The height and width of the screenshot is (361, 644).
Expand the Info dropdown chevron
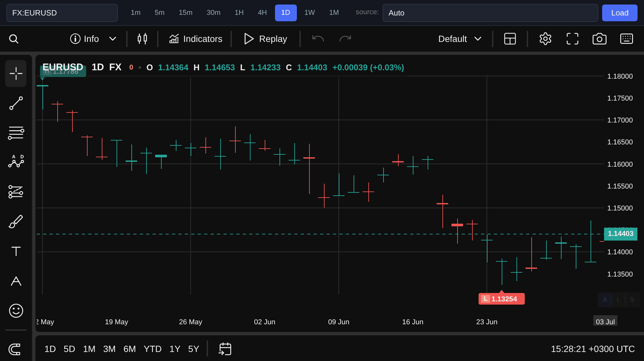(112, 39)
